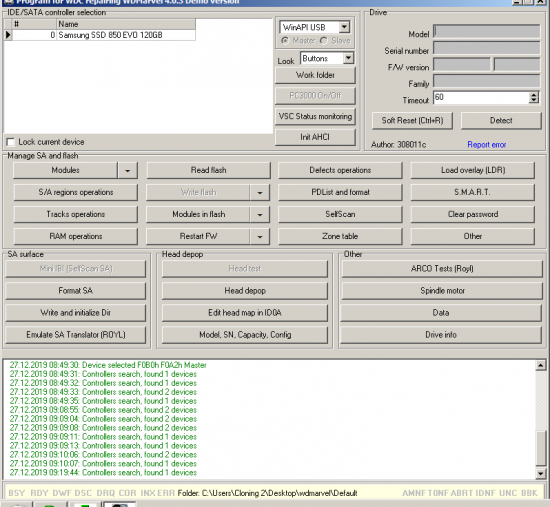This screenshot has width=550, height=507.
Task: Expand the Look Buttons combo box
Action: pos(348,58)
